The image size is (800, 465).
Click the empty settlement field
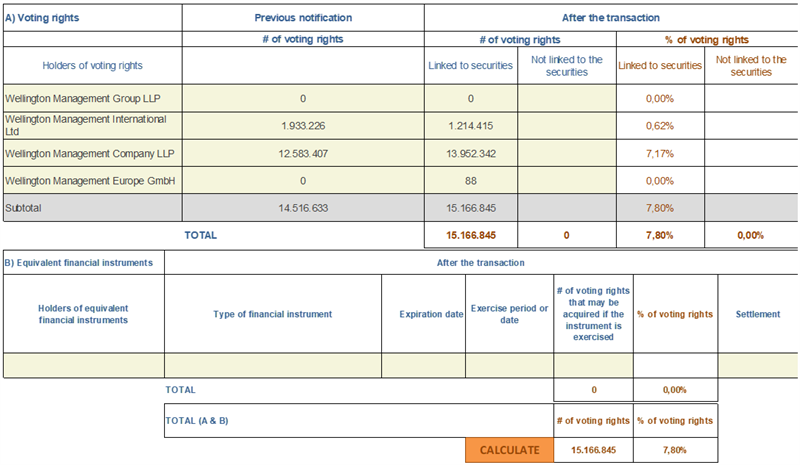click(x=758, y=365)
